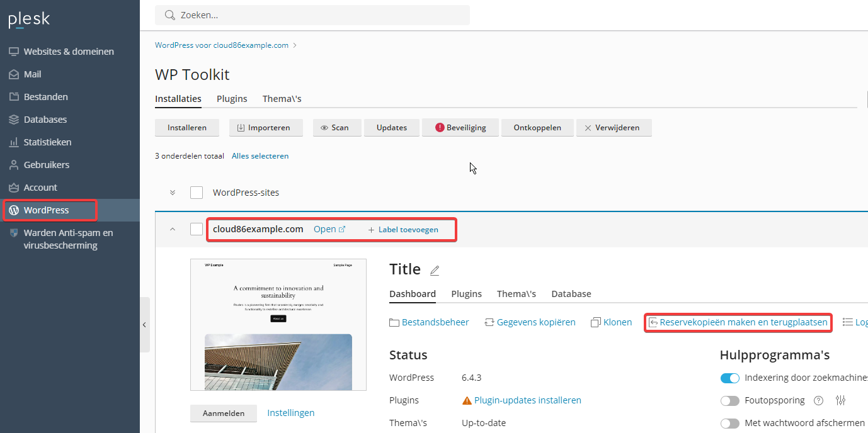Tick the WordPress-sites select-all checkbox
This screenshot has height=433, width=868.
[x=197, y=193]
